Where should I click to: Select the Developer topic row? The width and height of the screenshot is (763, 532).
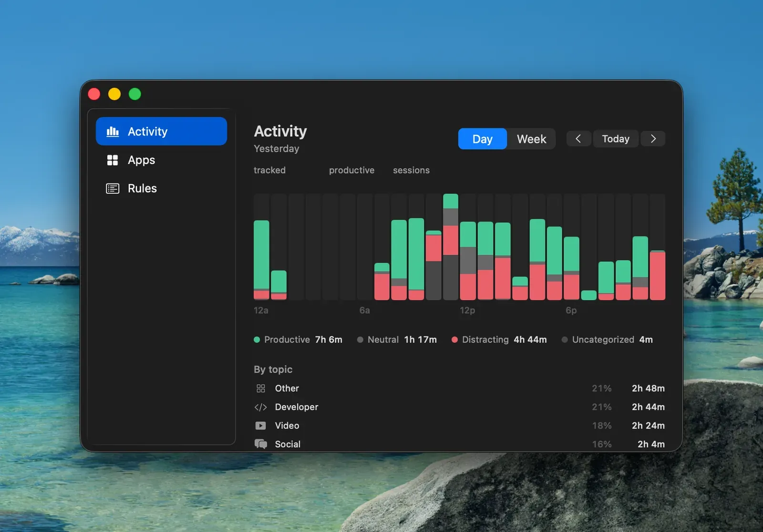tap(459, 407)
